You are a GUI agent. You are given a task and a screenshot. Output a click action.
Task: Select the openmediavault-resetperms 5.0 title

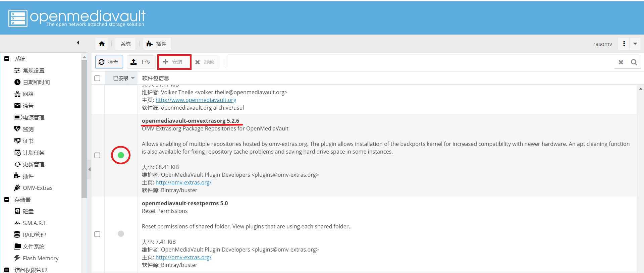(185, 203)
